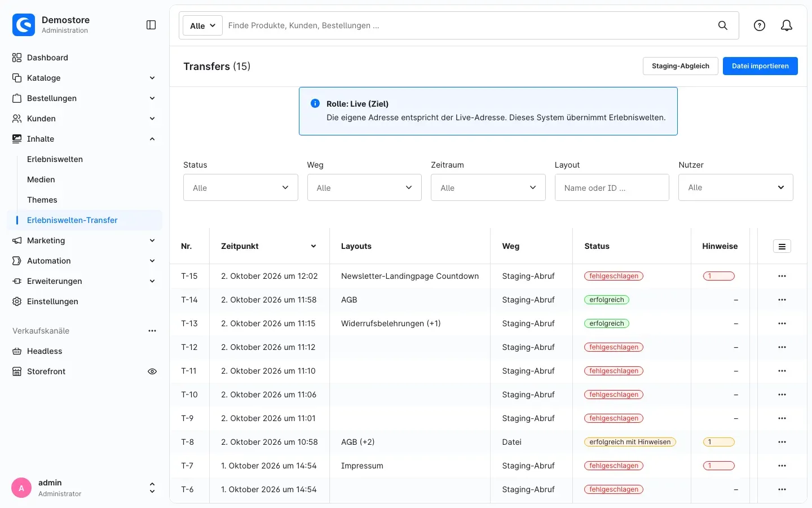The height and width of the screenshot is (508, 812).
Task: Open the Weg filter dropdown
Action: [x=364, y=187]
